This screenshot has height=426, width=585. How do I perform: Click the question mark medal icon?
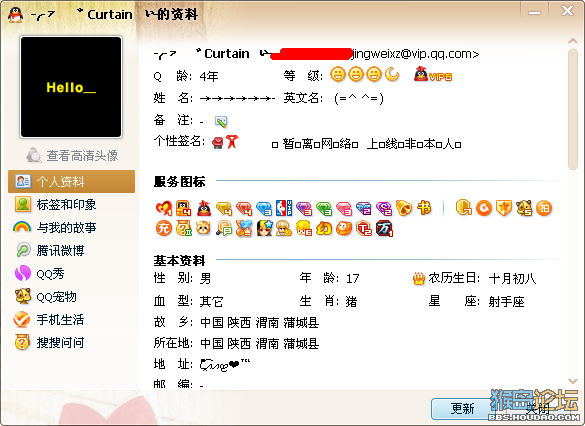click(x=184, y=228)
